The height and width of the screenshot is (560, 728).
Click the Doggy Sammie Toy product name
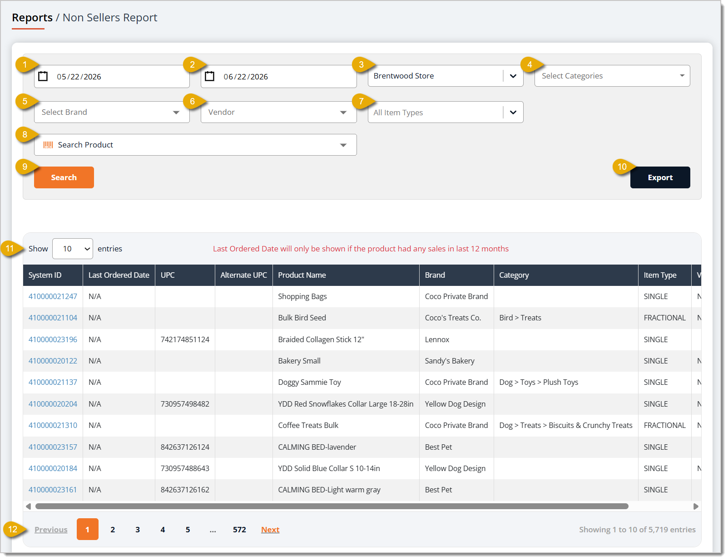309,382
